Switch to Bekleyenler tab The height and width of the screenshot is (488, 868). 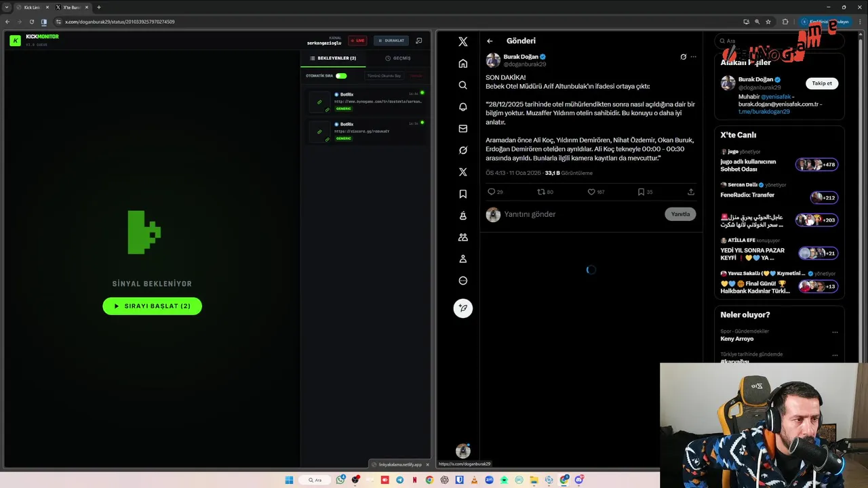click(333, 58)
